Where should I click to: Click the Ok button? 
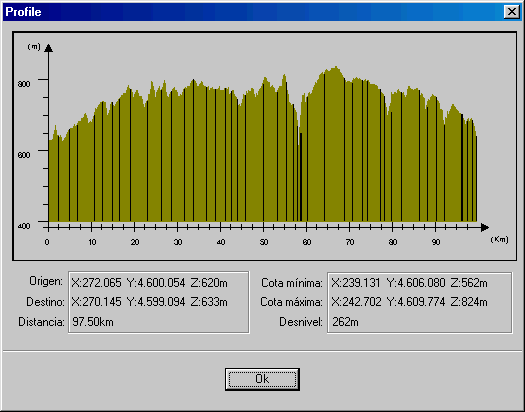[x=262, y=379]
